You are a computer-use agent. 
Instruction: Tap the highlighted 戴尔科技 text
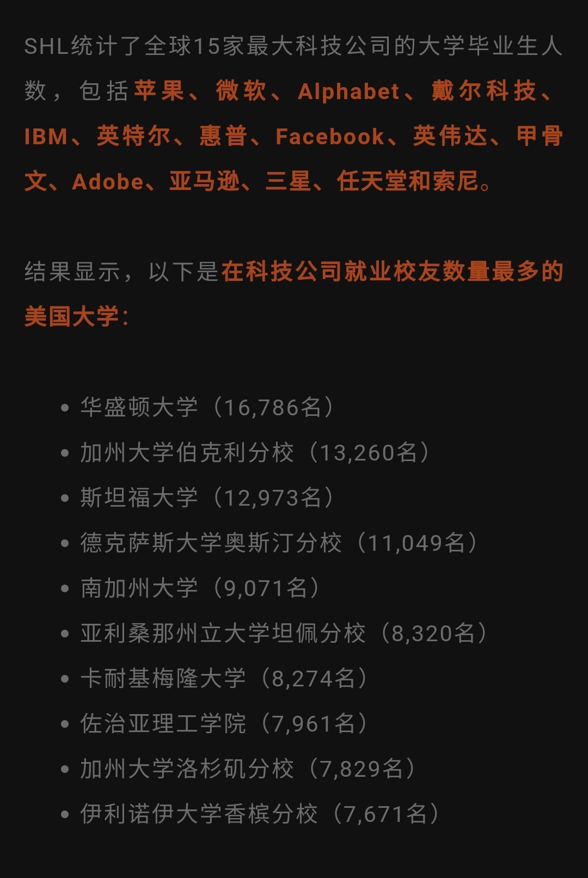pyautogui.click(x=484, y=91)
